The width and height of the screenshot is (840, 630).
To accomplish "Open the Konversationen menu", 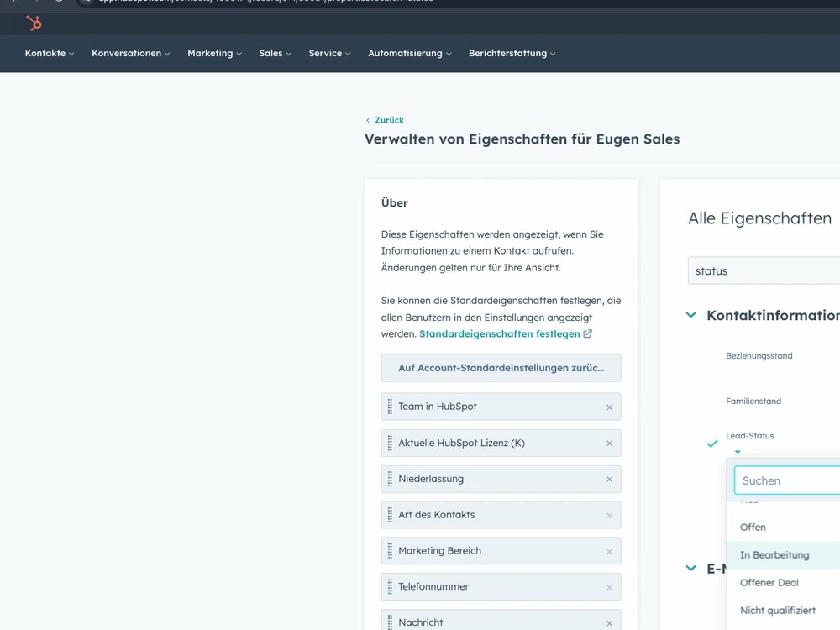I will click(x=131, y=53).
